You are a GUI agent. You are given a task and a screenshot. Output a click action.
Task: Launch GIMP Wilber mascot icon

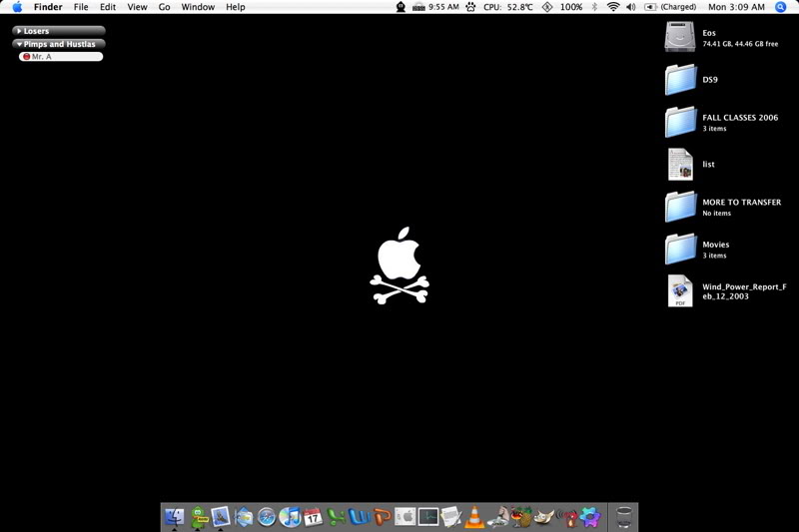tap(544, 517)
